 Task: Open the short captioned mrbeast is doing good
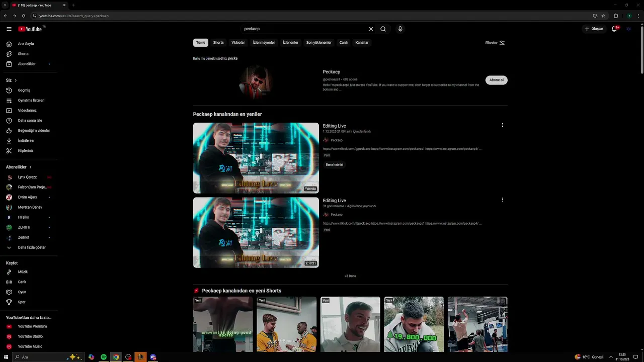point(223,324)
